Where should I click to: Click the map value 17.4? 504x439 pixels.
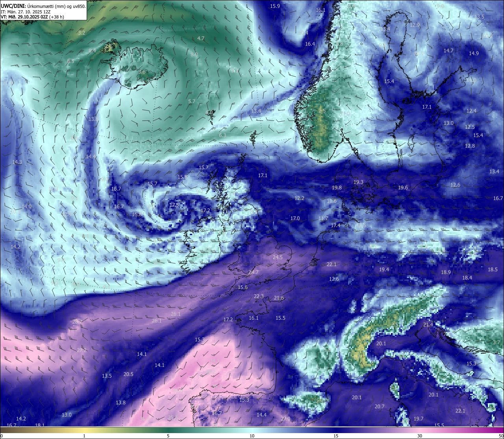pyautogui.click(x=335, y=225)
